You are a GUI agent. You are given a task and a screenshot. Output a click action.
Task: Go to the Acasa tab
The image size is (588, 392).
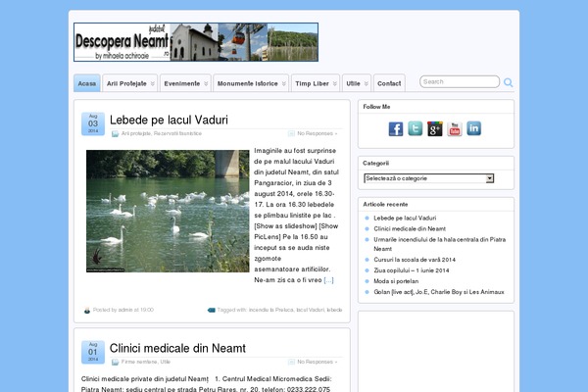coord(87,83)
